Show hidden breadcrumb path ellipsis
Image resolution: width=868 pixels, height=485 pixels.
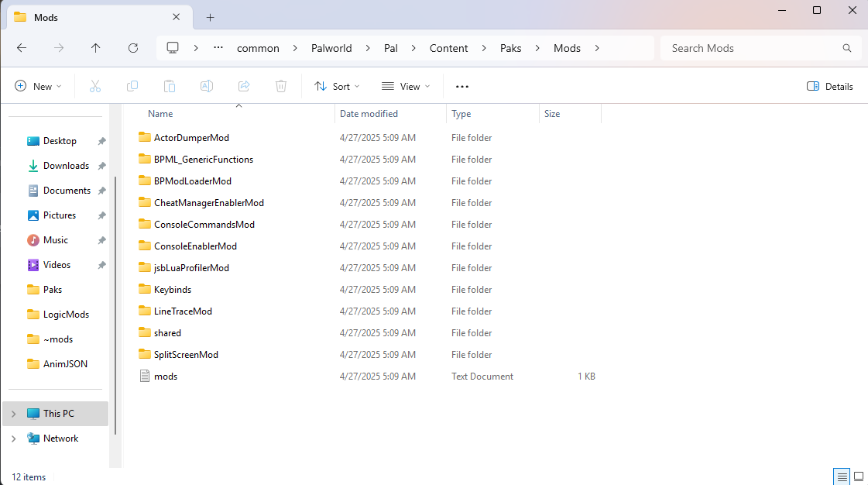(x=218, y=47)
